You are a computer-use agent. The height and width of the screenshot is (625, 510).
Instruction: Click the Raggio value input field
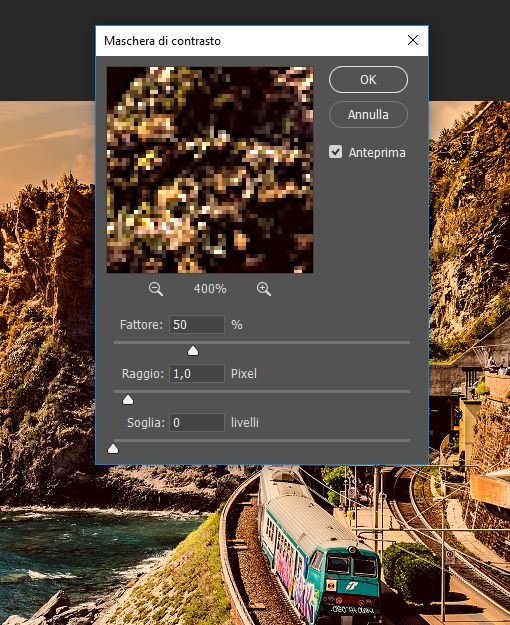click(197, 373)
